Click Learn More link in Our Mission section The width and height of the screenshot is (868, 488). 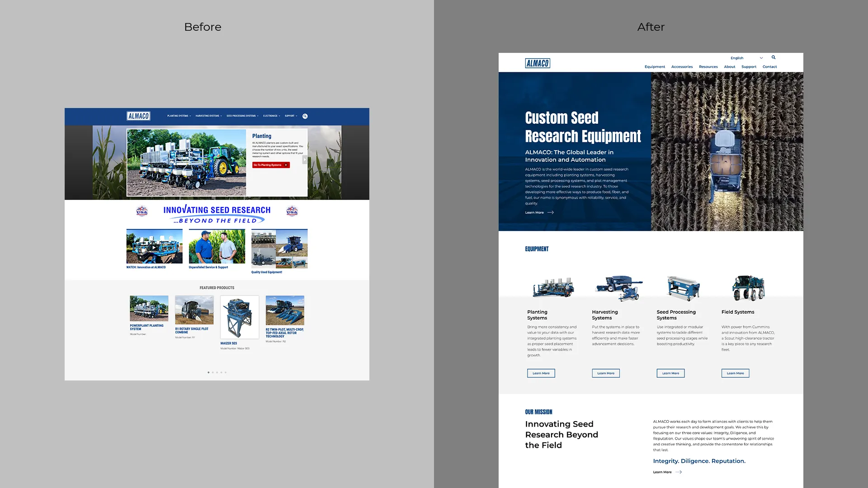[x=667, y=472]
